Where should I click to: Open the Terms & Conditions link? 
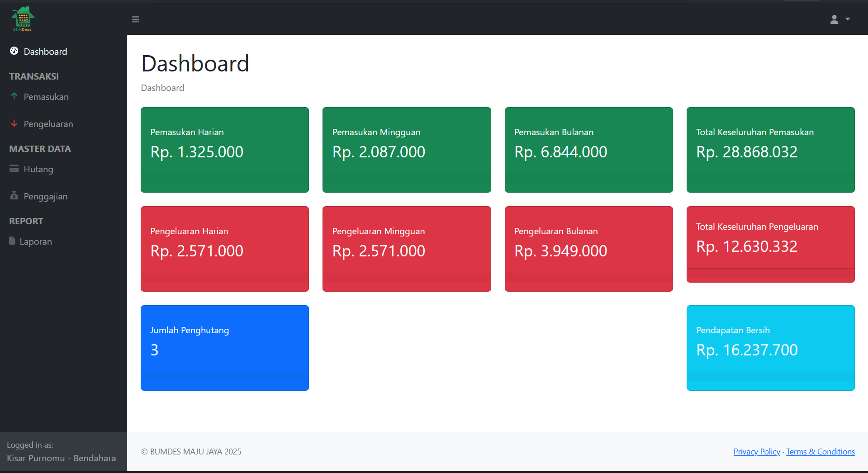point(821,452)
